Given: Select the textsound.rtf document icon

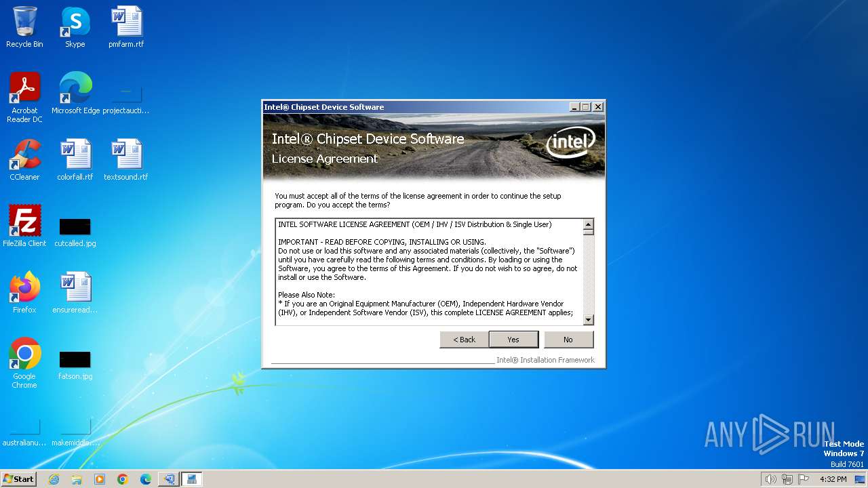Looking at the screenshot, I should click(x=126, y=160).
